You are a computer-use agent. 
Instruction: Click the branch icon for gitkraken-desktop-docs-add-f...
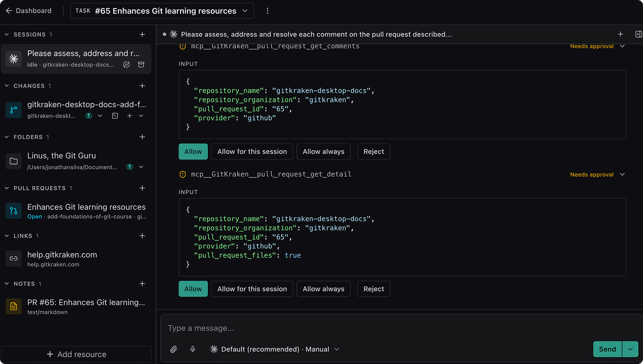click(13, 110)
